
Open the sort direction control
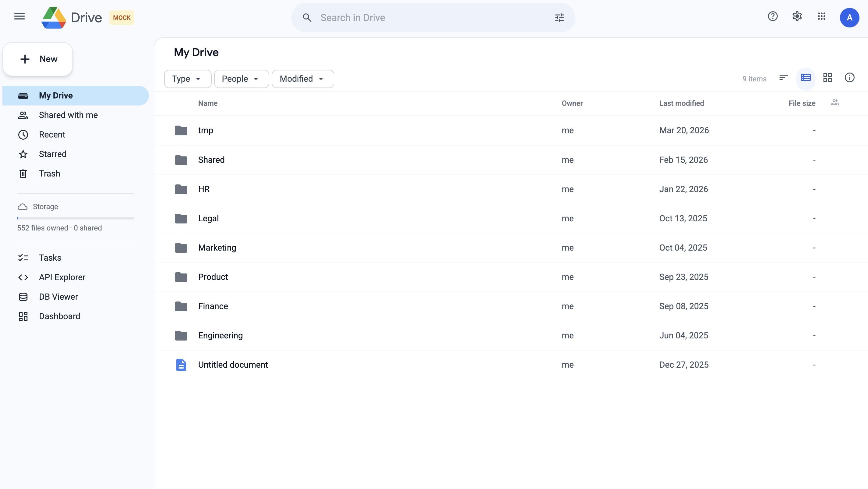[783, 77]
